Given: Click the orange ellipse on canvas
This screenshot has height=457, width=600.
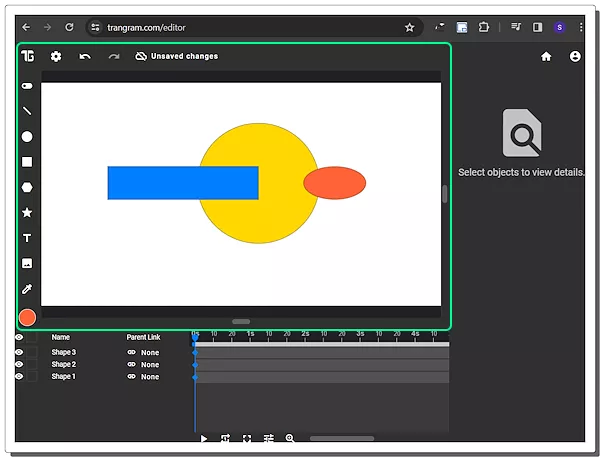Looking at the screenshot, I should 335,183.
